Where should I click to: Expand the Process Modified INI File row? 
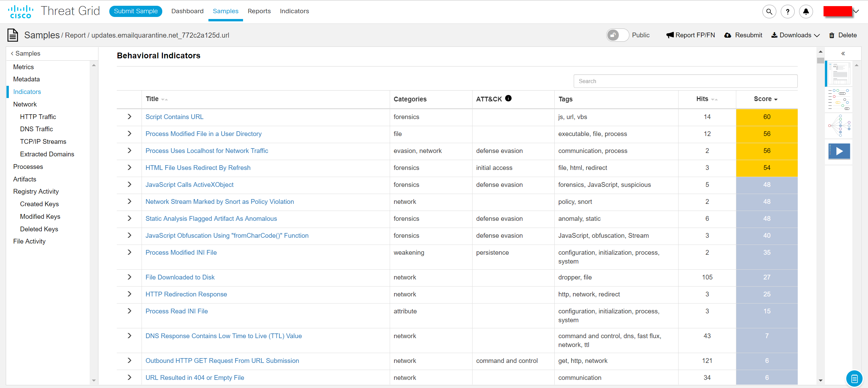tap(129, 252)
